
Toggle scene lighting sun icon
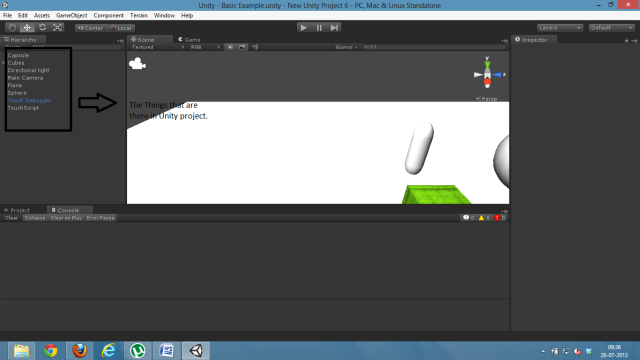tap(230, 47)
